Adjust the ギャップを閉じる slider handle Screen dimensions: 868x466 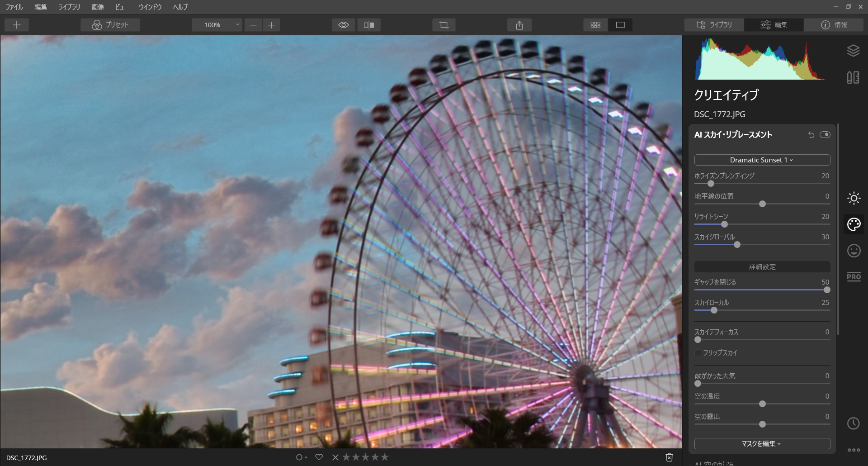tap(827, 290)
